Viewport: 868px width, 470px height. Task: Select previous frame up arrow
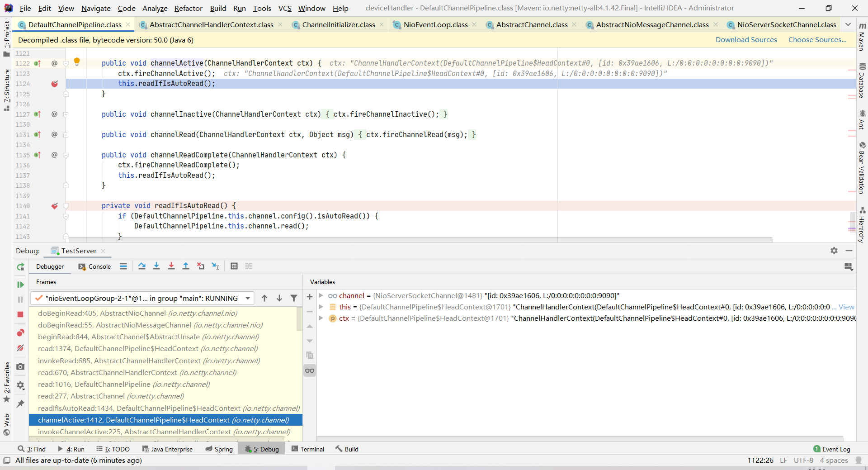click(264, 298)
